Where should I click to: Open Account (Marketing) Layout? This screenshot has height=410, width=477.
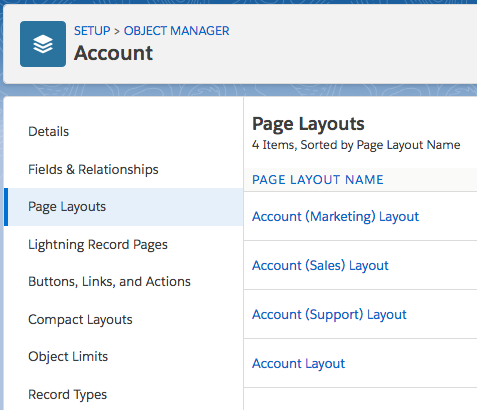click(335, 217)
